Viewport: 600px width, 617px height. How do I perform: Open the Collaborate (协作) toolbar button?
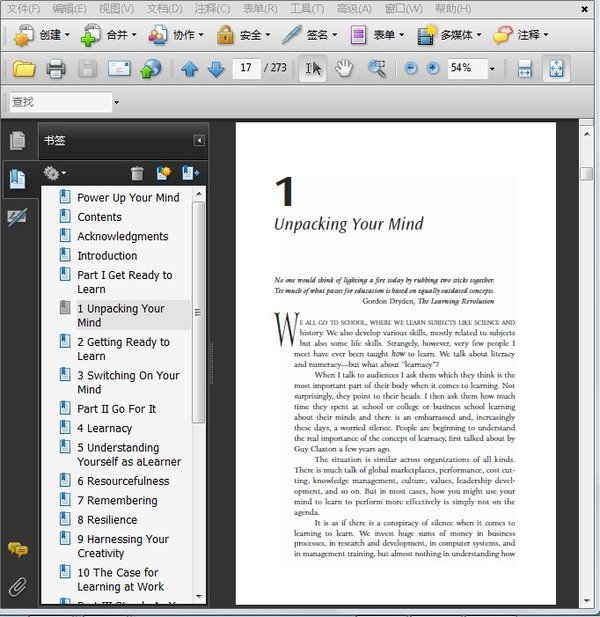[x=175, y=35]
